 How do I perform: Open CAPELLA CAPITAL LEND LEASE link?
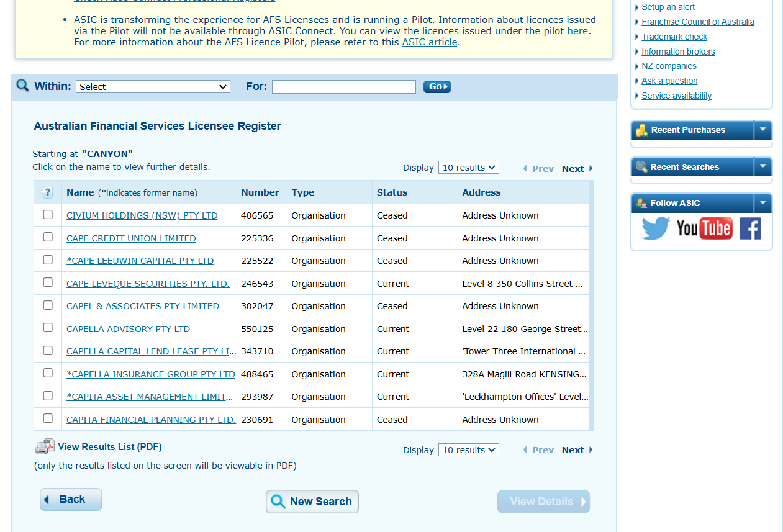(152, 351)
